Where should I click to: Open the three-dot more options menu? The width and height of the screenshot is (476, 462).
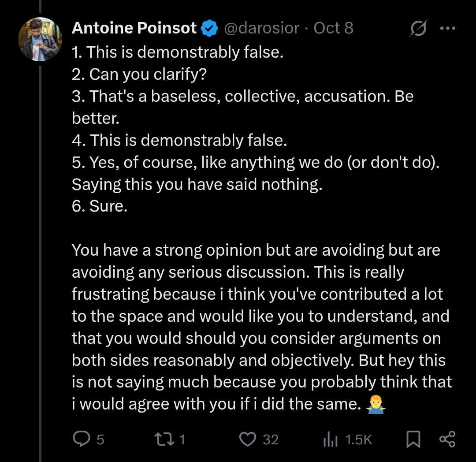447,28
